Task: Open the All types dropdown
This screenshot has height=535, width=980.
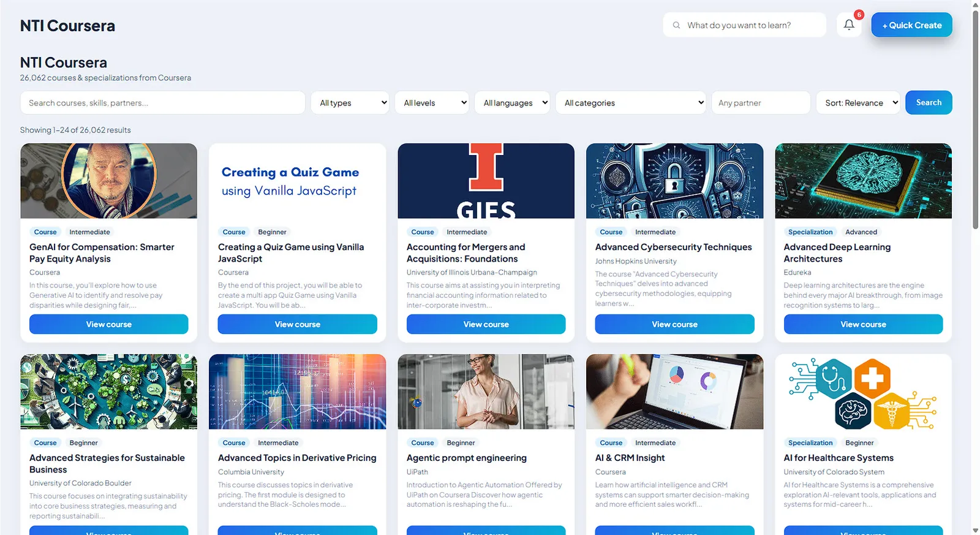Action: coord(350,103)
